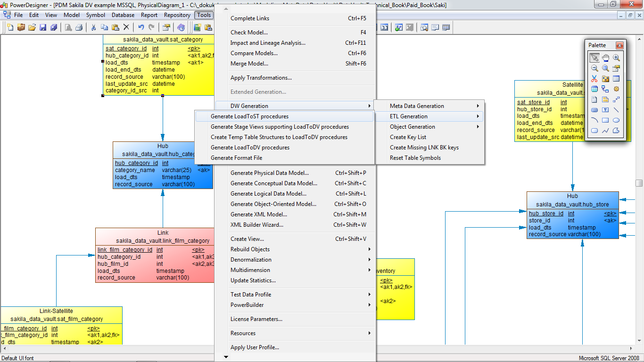This screenshot has width=644, height=362.
Task: Choose Create Key List
Action: click(429, 137)
